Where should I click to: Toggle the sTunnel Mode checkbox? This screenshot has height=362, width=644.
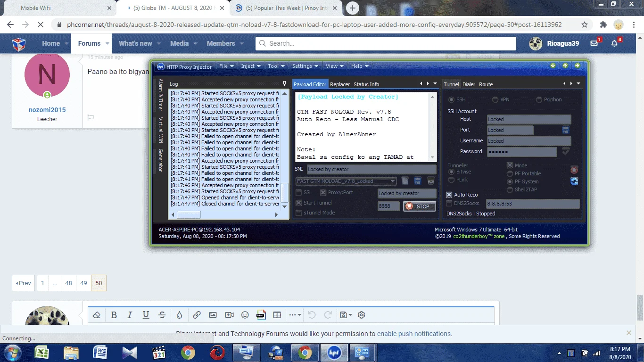[298, 213]
